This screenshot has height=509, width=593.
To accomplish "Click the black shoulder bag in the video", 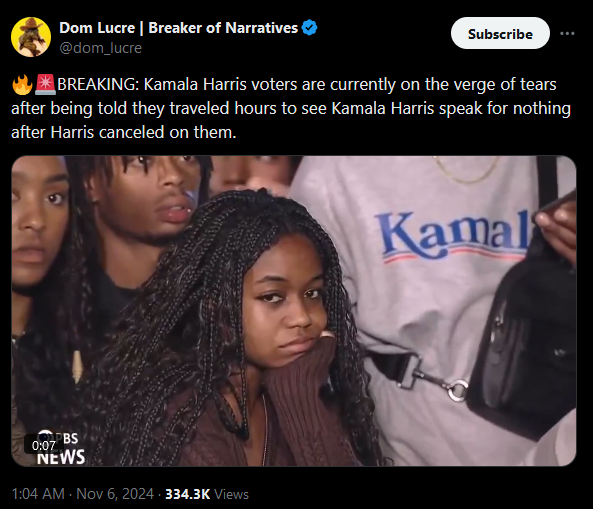I will (x=526, y=333).
